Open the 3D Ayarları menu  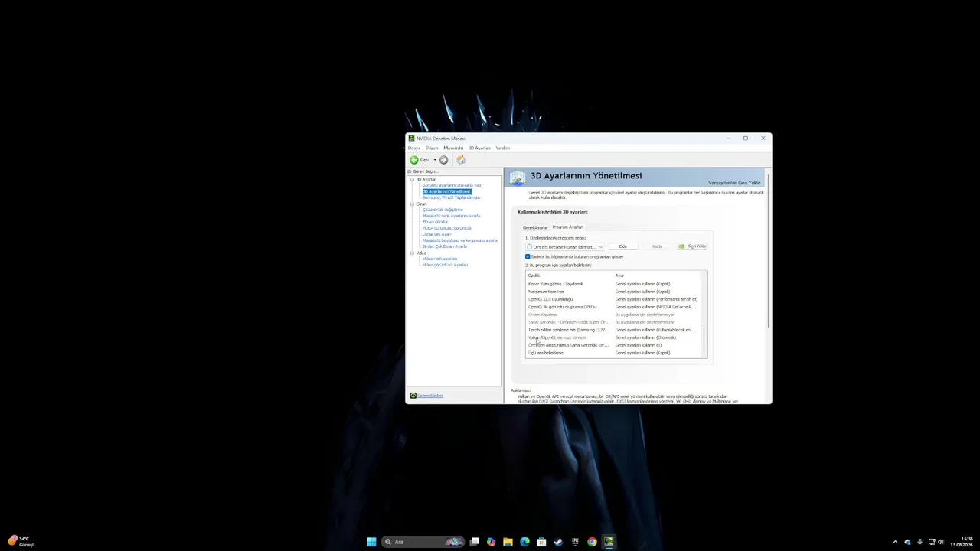pos(479,148)
